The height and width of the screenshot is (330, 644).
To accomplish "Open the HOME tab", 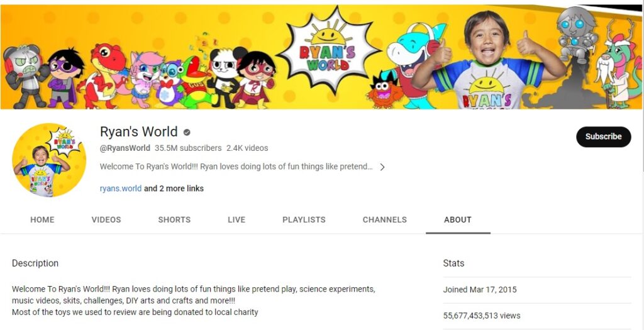I will tap(42, 220).
